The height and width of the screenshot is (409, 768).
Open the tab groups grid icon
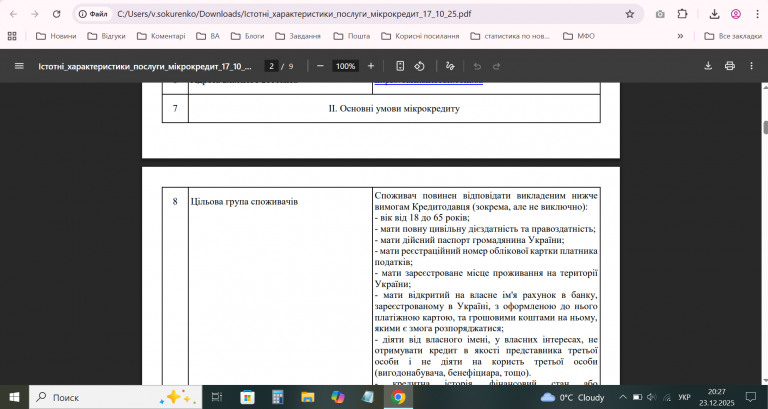[12, 36]
